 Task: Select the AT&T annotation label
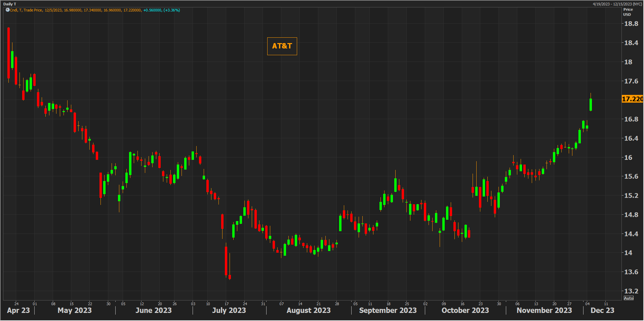point(282,46)
